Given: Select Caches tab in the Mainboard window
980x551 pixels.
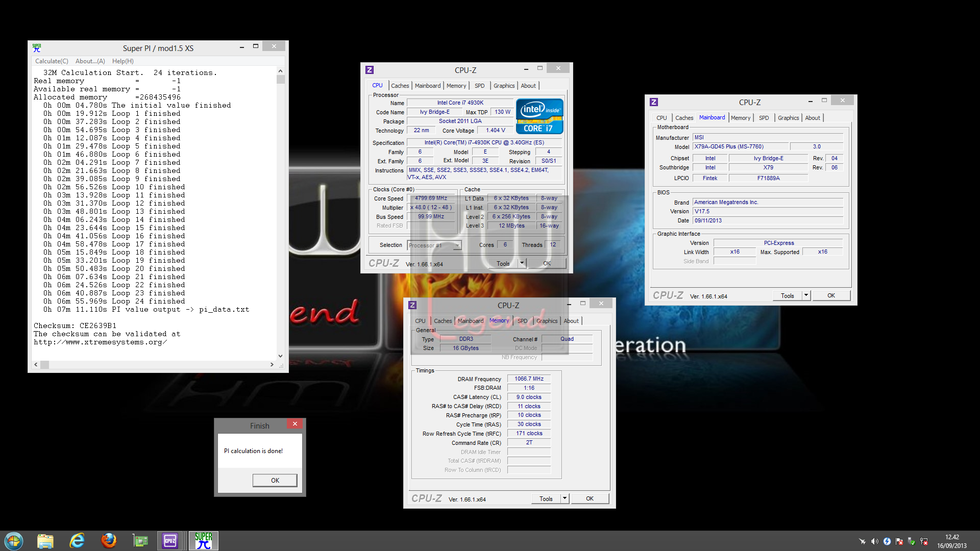Looking at the screenshot, I should tap(684, 118).
